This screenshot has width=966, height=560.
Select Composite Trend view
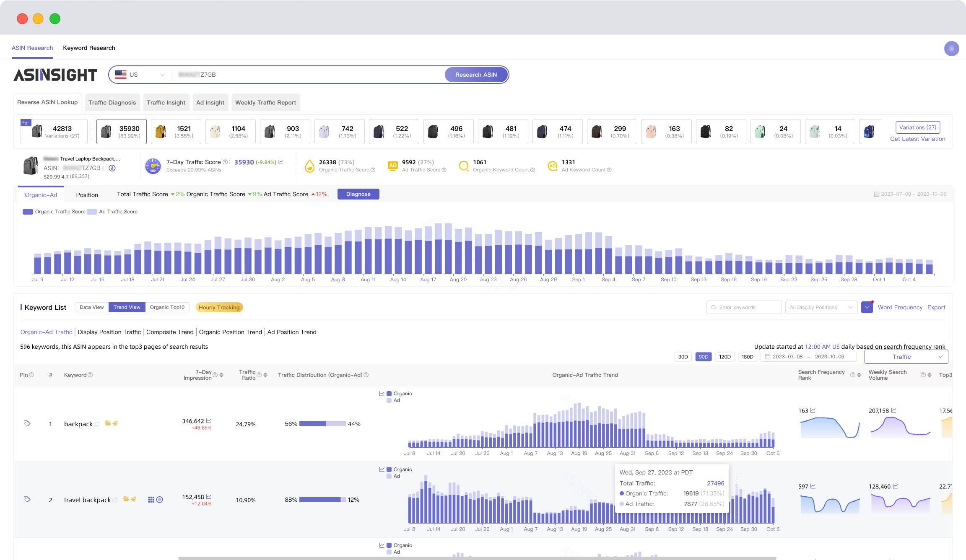[x=170, y=332]
